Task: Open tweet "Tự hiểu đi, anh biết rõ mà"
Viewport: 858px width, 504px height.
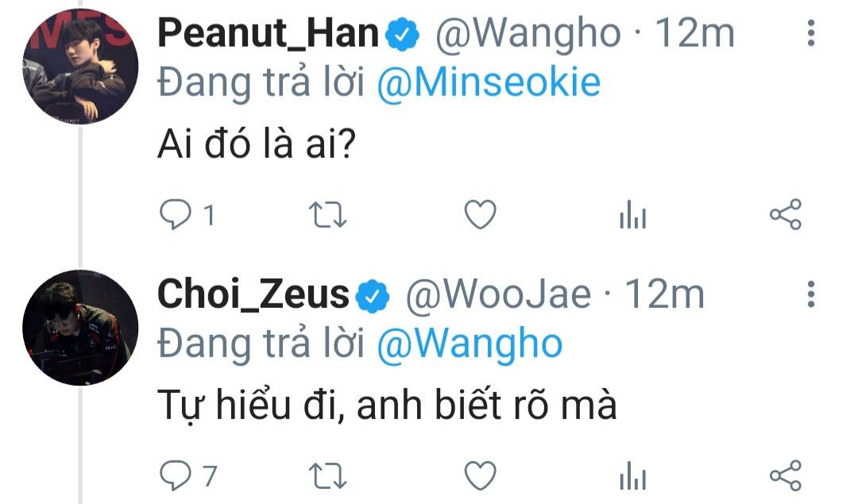Action: tap(388, 406)
